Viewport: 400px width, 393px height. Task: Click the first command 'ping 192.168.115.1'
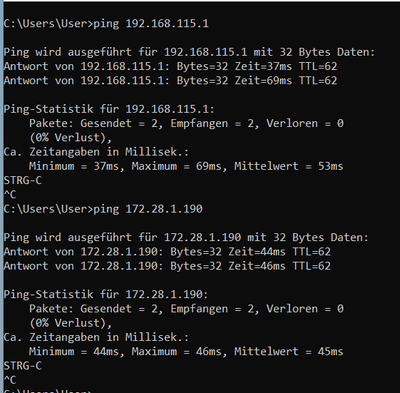pos(151,24)
